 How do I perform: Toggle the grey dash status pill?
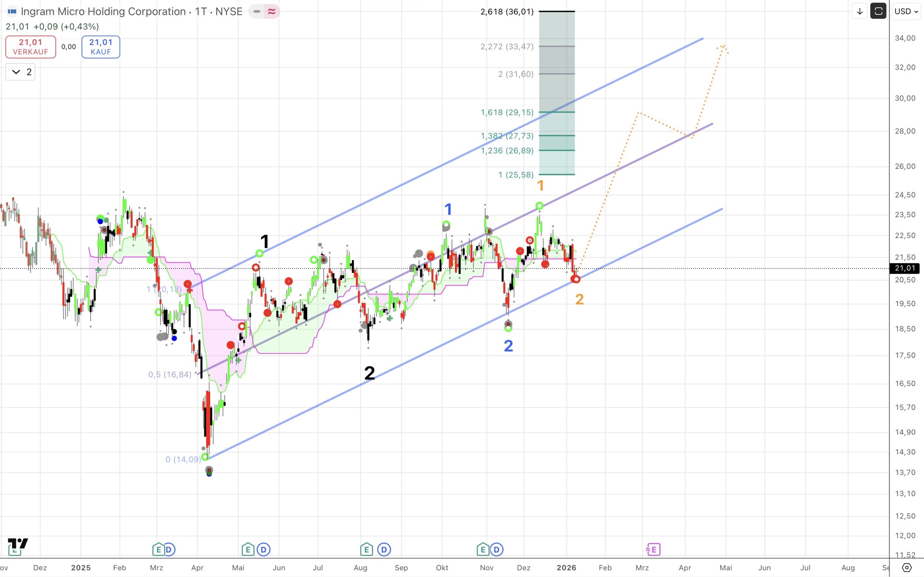[x=257, y=11]
